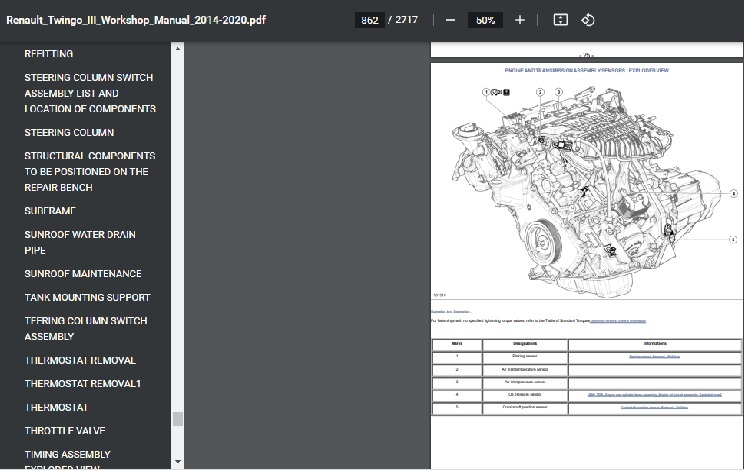
Task: Open the STEERING COLUMN outline entry
Action: (x=69, y=132)
